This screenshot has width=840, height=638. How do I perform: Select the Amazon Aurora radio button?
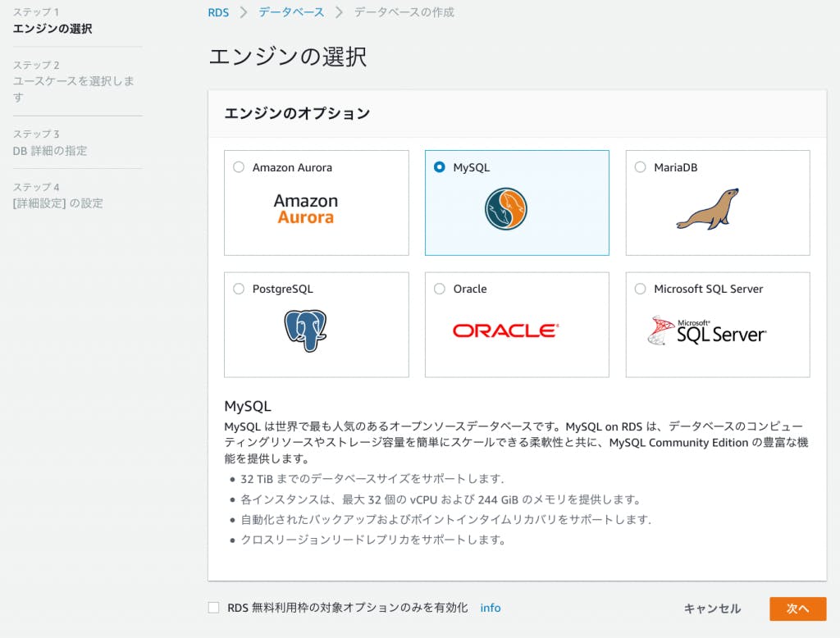[239, 167]
